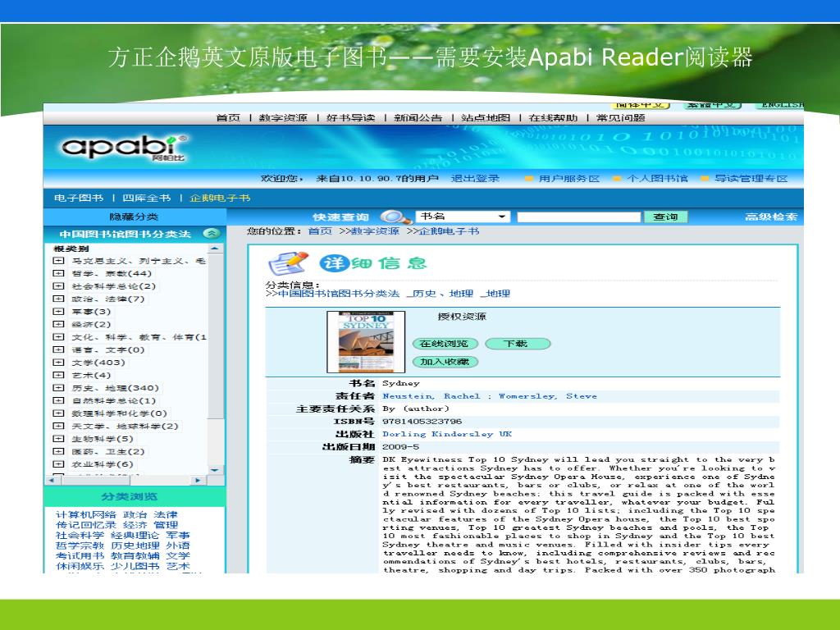Image resolution: width=840 pixels, height=630 pixels.
Task: Click 退出登录 to log out
Action: (x=475, y=178)
